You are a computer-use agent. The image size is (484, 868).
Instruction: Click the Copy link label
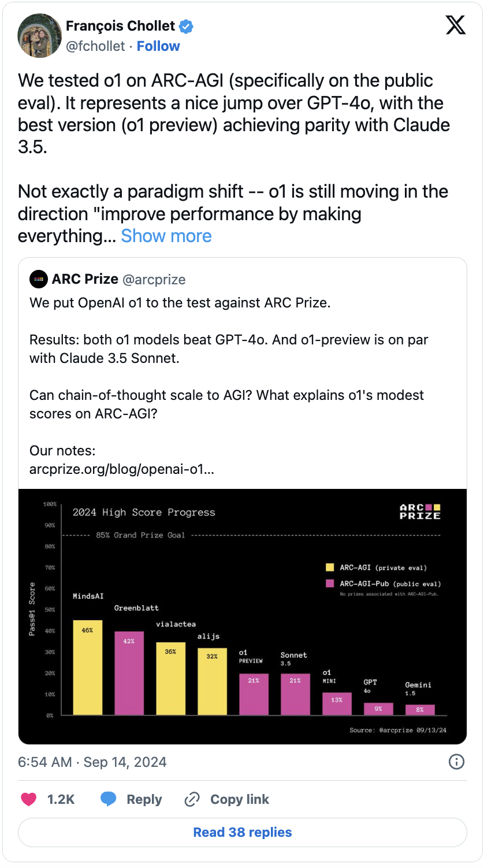tap(240, 799)
